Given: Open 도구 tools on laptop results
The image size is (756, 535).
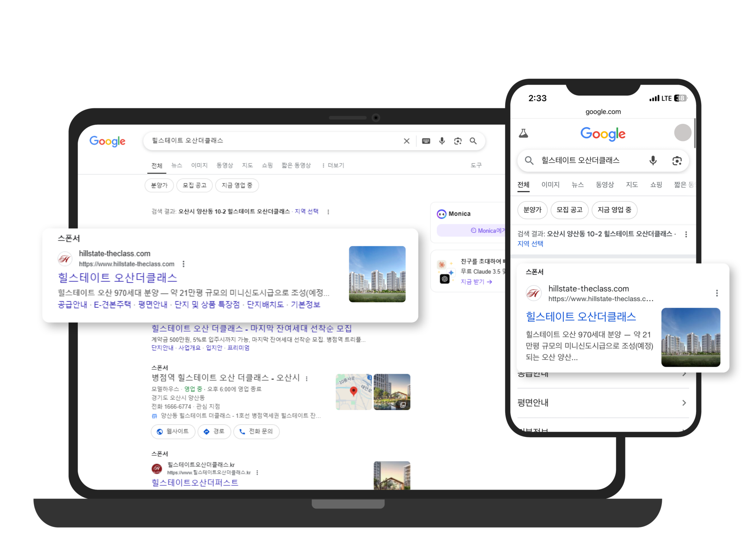Looking at the screenshot, I should pos(476,165).
